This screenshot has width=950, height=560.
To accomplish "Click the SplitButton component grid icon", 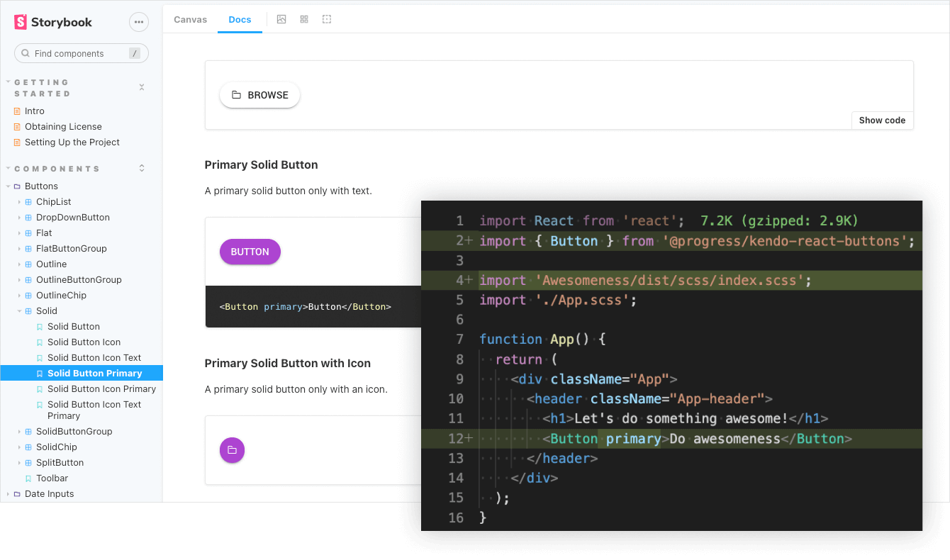I will (x=28, y=463).
